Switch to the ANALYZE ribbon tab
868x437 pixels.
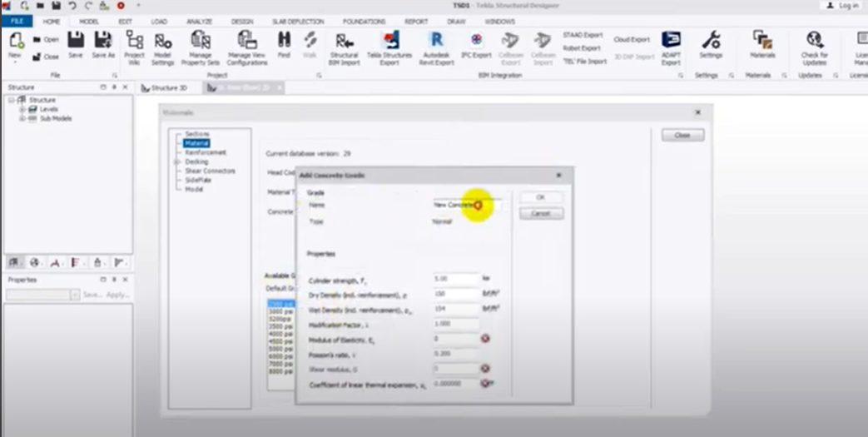(x=199, y=22)
